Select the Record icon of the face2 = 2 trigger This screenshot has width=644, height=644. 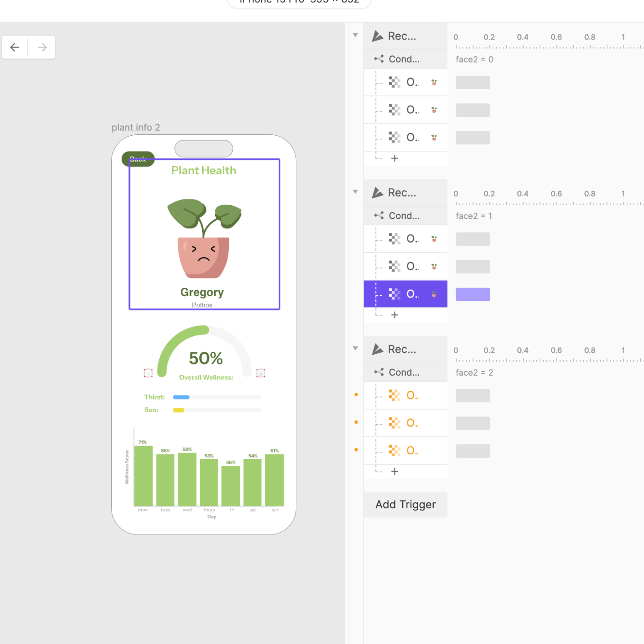click(x=378, y=349)
